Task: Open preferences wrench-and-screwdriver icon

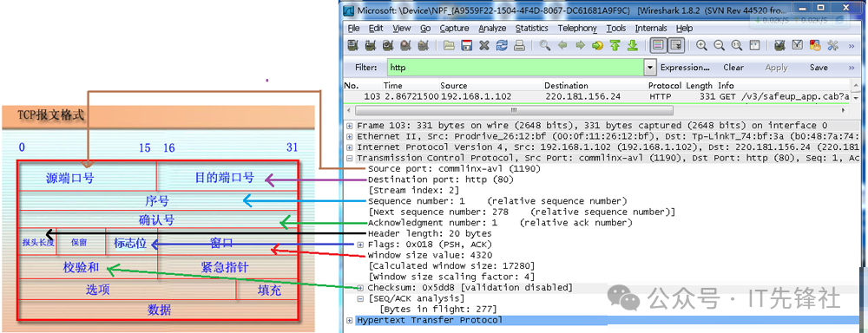Action: 832,46
